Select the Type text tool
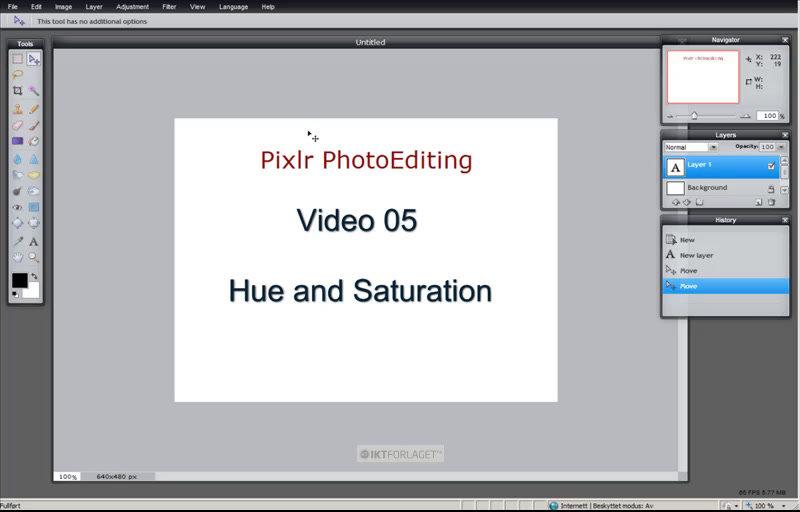800x512 pixels. pos(34,241)
